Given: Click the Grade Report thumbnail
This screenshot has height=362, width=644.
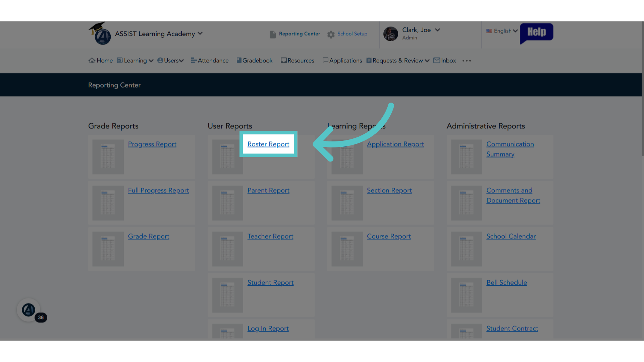Looking at the screenshot, I should (108, 249).
